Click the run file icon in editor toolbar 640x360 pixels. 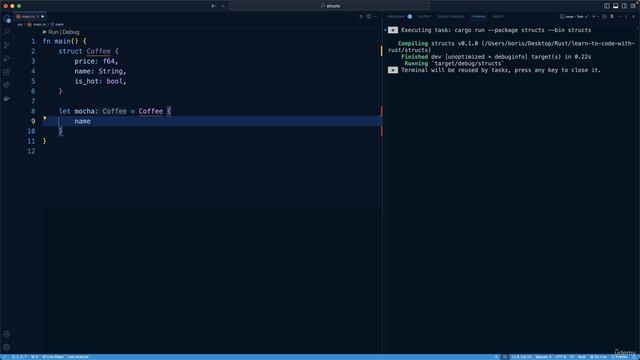pyautogui.click(x=361, y=17)
